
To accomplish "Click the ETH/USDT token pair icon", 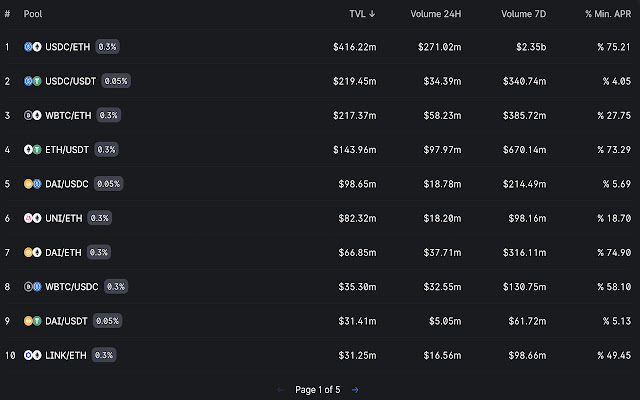I will 33,149.
